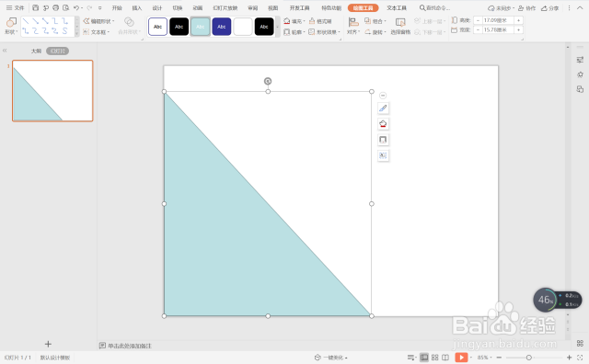Expand the line shapes gallery arrow
The height and width of the screenshot is (364, 589).
pyautogui.click(x=76, y=33)
